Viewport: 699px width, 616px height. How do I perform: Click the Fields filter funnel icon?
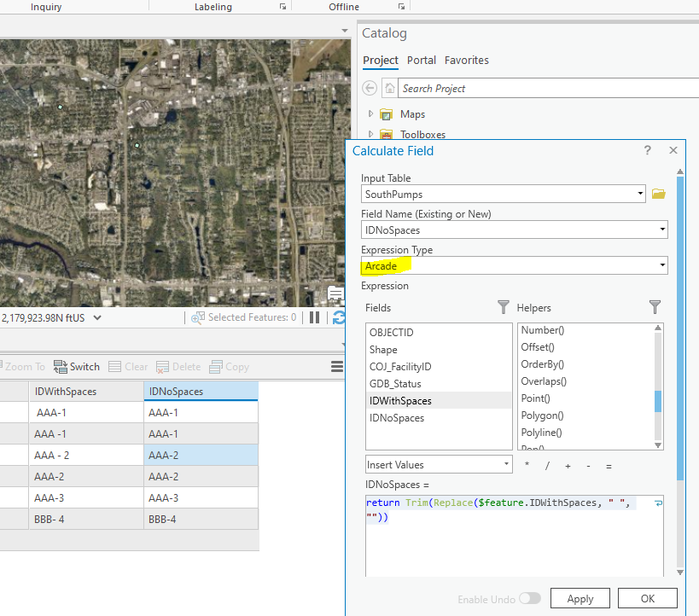pyautogui.click(x=503, y=307)
